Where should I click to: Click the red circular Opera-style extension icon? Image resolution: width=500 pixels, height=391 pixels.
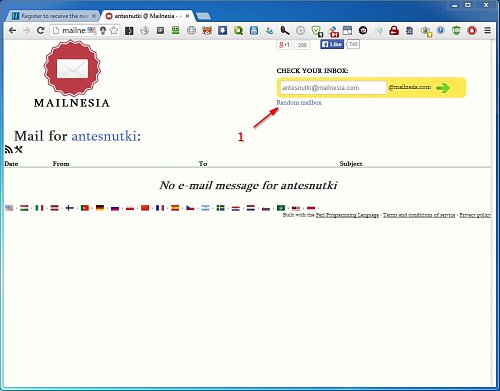click(472, 31)
